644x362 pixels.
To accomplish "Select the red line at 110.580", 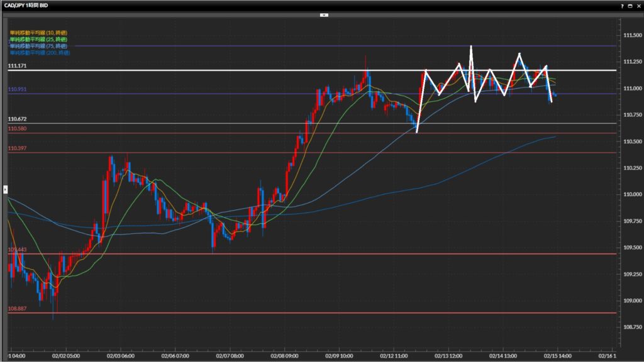I will click(x=189, y=133).
